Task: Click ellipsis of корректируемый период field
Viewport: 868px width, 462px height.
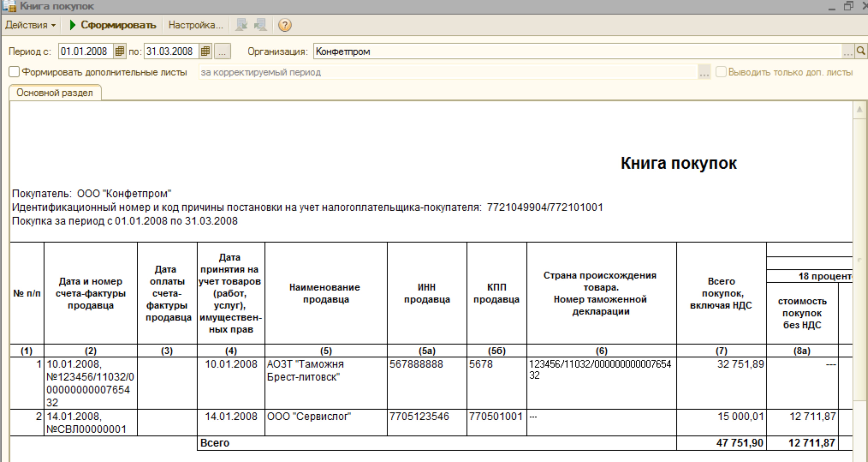Action: point(704,72)
